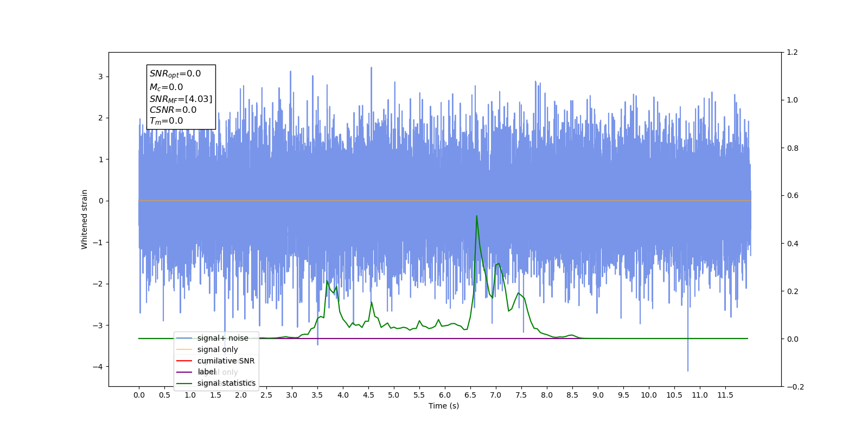Click the x-axis tick label 4.5

pos(368,395)
